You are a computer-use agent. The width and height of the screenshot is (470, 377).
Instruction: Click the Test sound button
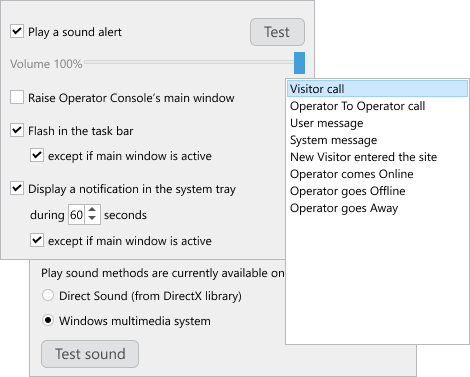click(x=90, y=354)
